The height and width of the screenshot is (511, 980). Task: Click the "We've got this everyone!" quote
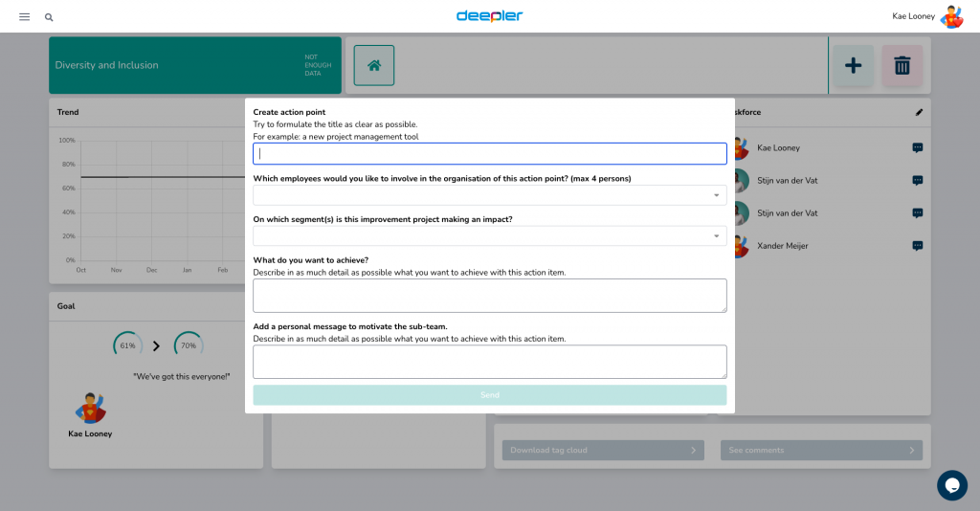click(181, 377)
